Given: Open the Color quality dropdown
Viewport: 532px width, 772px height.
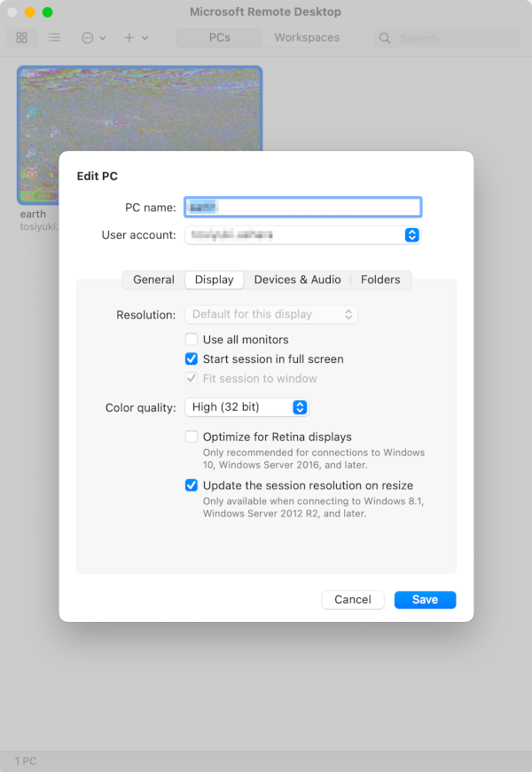Looking at the screenshot, I should coord(246,407).
